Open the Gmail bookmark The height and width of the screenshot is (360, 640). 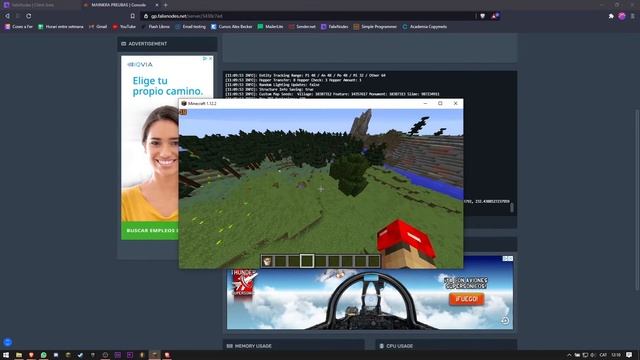(x=98, y=27)
